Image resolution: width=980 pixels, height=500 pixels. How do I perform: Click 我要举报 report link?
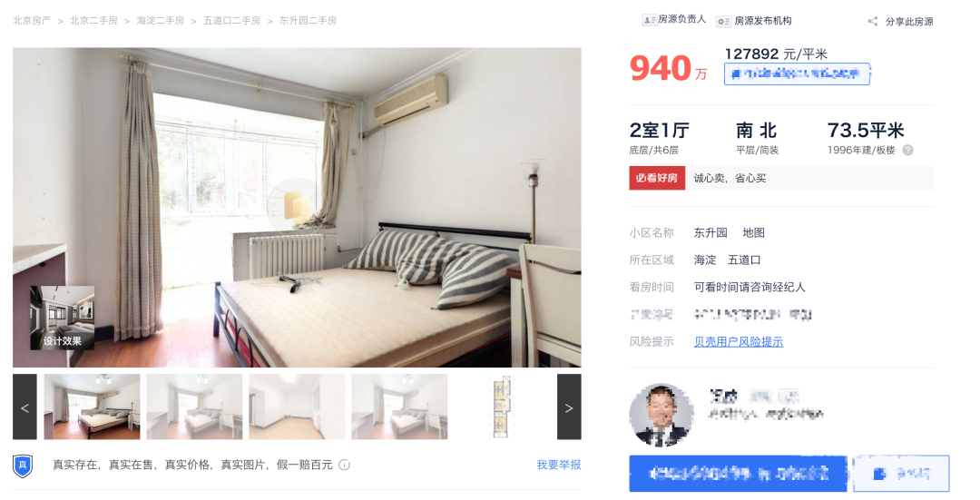pyautogui.click(x=559, y=465)
